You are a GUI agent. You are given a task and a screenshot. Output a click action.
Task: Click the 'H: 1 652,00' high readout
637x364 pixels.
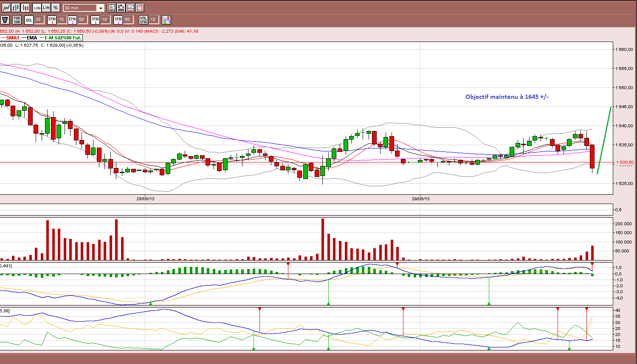(29, 31)
